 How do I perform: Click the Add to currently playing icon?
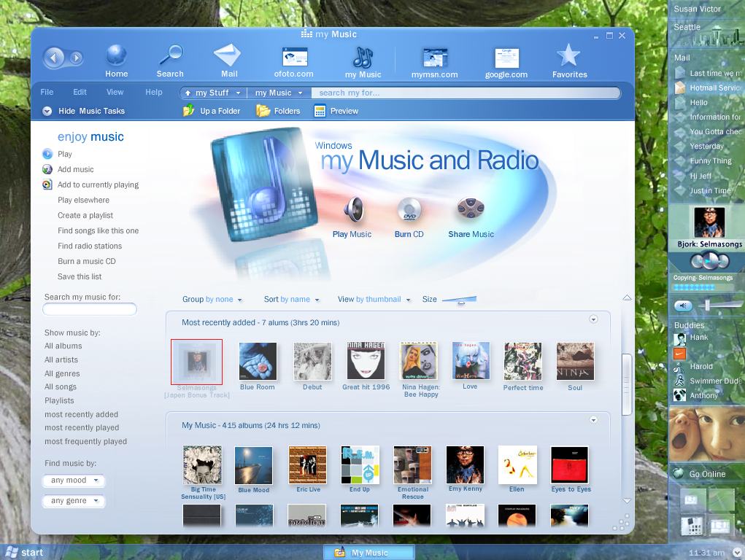[47, 184]
